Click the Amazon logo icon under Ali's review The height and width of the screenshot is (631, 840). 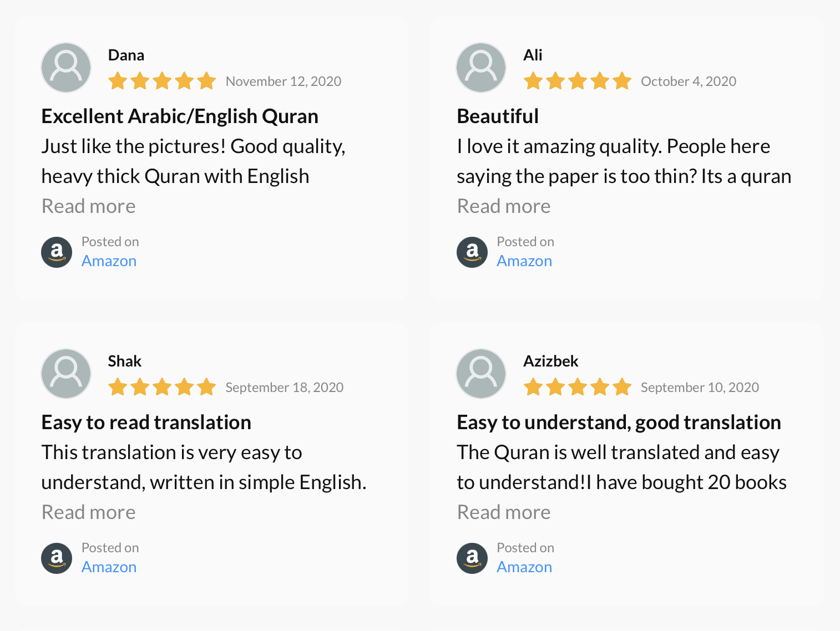click(x=472, y=252)
